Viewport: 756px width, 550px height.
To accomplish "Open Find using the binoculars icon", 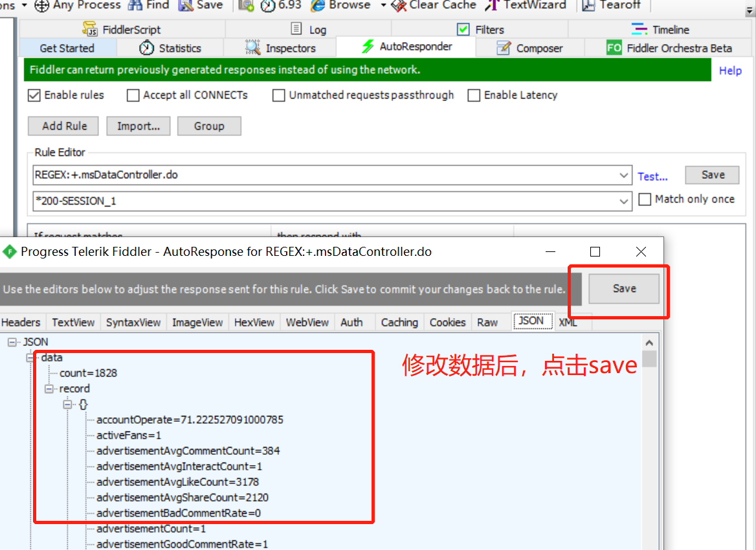I will [x=135, y=5].
